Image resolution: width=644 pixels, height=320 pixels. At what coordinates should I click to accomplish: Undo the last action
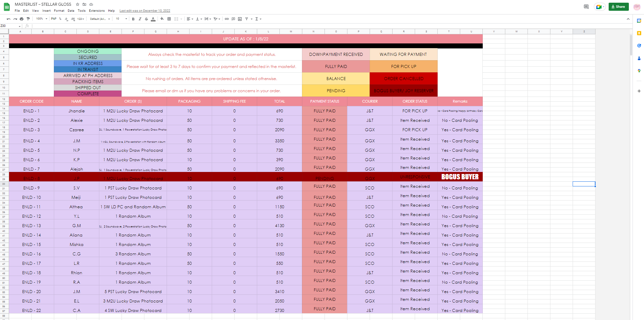[x=8, y=19]
